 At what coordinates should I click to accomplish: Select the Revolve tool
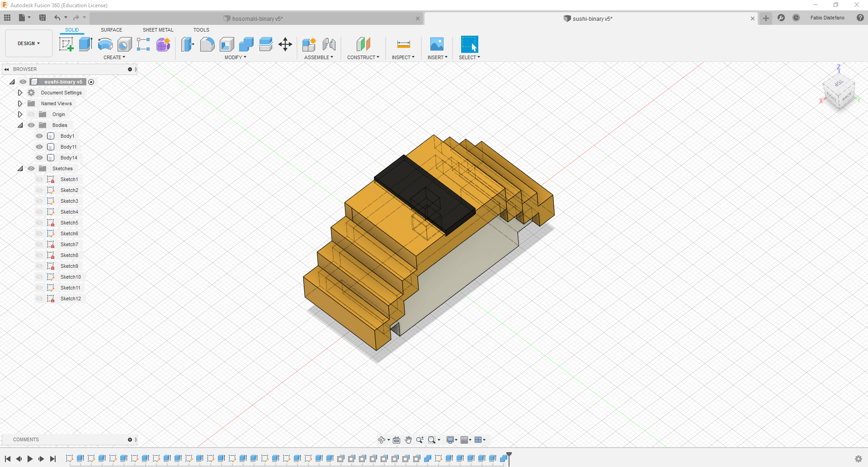[x=105, y=44]
